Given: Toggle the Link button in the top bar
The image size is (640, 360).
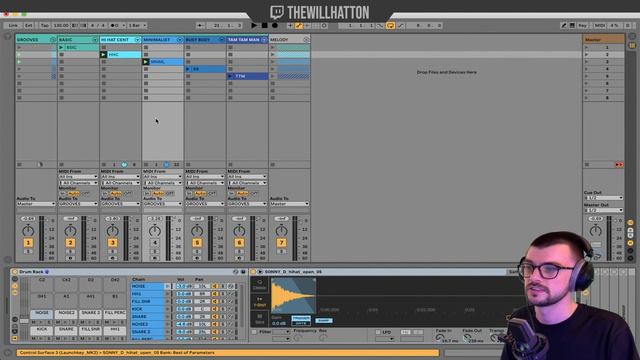Looking at the screenshot, I should [x=13, y=25].
